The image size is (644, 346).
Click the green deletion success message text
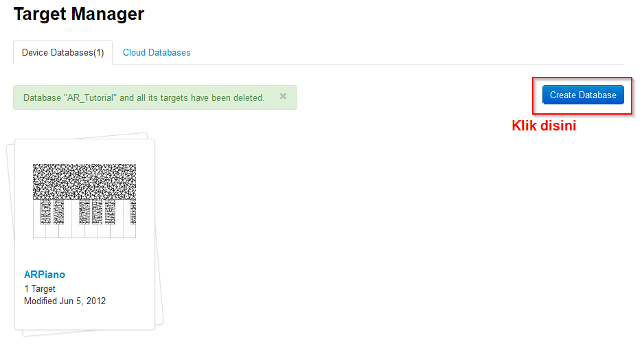[x=143, y=98]
